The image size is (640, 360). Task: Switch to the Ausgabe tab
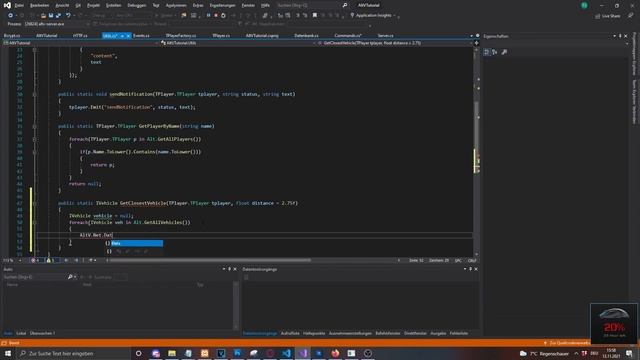pyautogui.click(x=438, y=333)
